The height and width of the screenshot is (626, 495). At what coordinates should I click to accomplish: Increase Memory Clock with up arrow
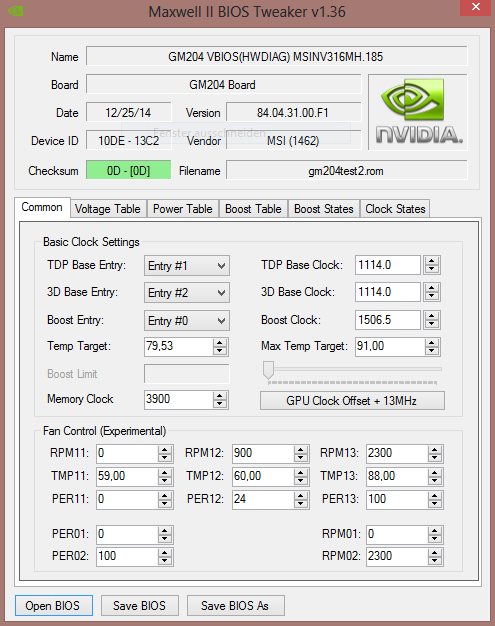coord(220,395)
